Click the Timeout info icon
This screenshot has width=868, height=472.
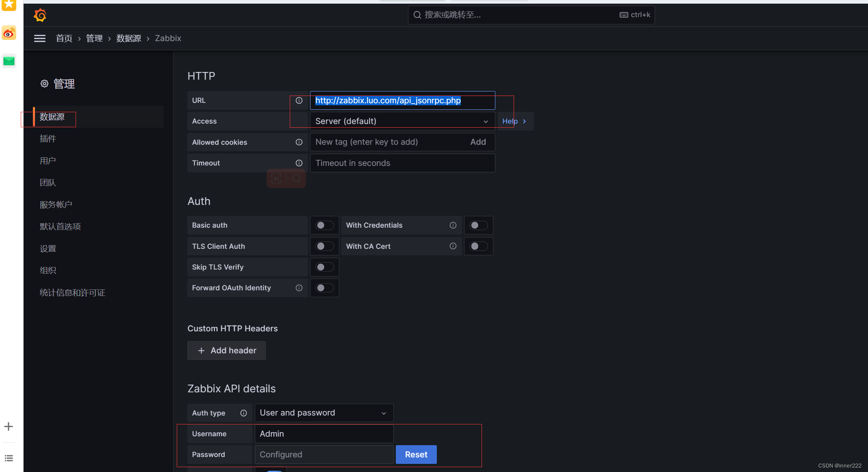299,163
